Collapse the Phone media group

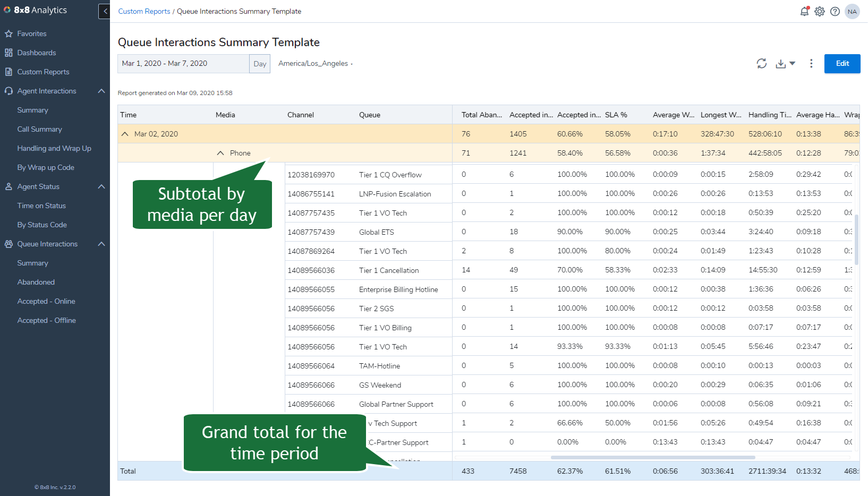tap(220, 153)
